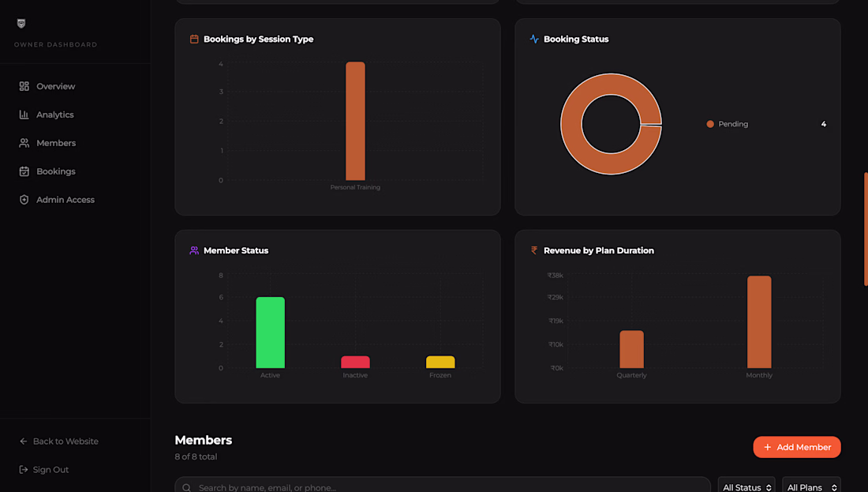Click the Members people icon in sidebar
This screenshot has height=492, width=868.
24,143
